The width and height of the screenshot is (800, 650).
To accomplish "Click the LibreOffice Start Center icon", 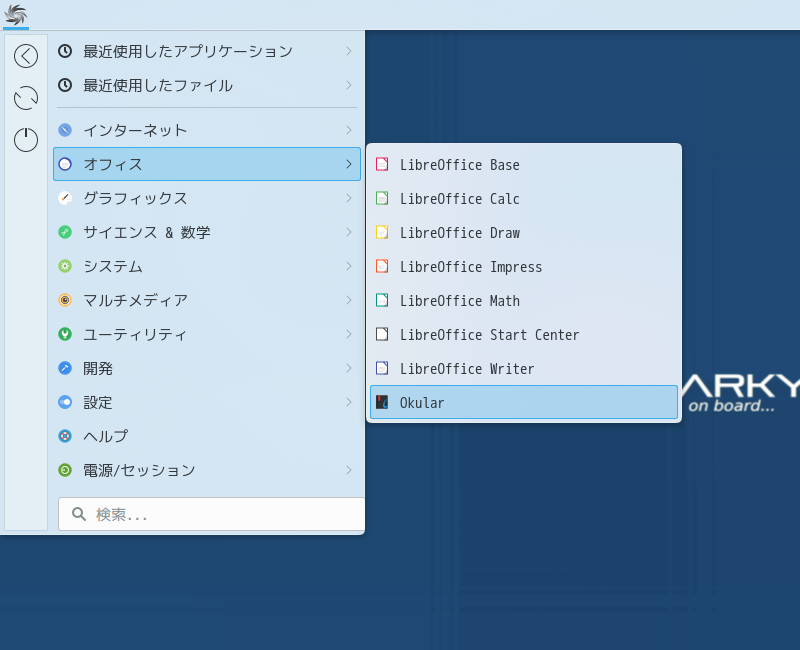I will (382, 334).
